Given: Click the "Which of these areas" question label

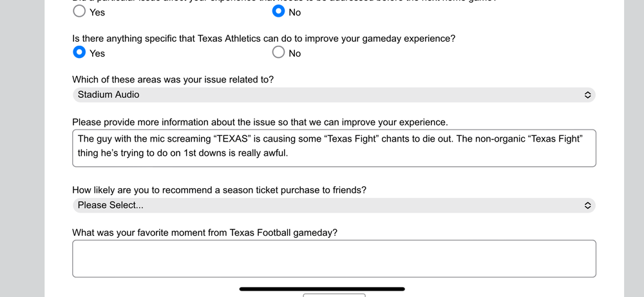Looking at the screenshot, I should coord(173,80).
